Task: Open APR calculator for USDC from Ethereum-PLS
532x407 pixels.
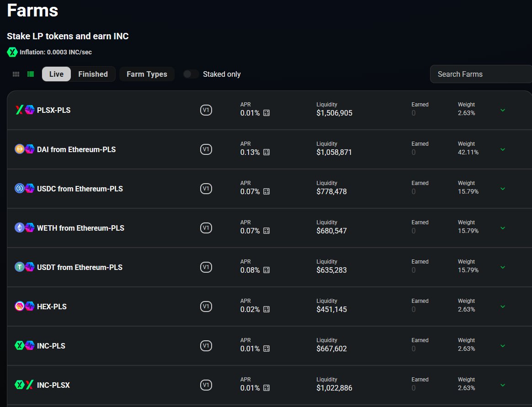Action: [x=266, y=192]
